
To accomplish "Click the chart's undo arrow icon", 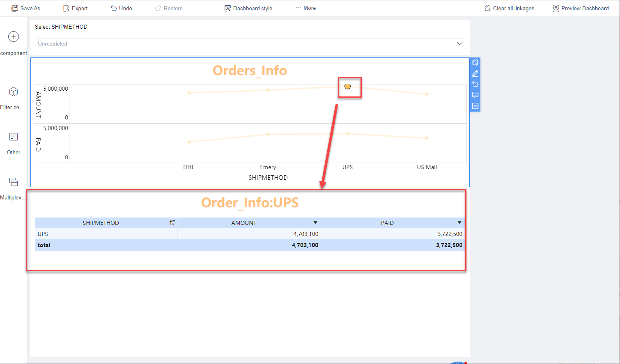I will click(x=475, y=84).
